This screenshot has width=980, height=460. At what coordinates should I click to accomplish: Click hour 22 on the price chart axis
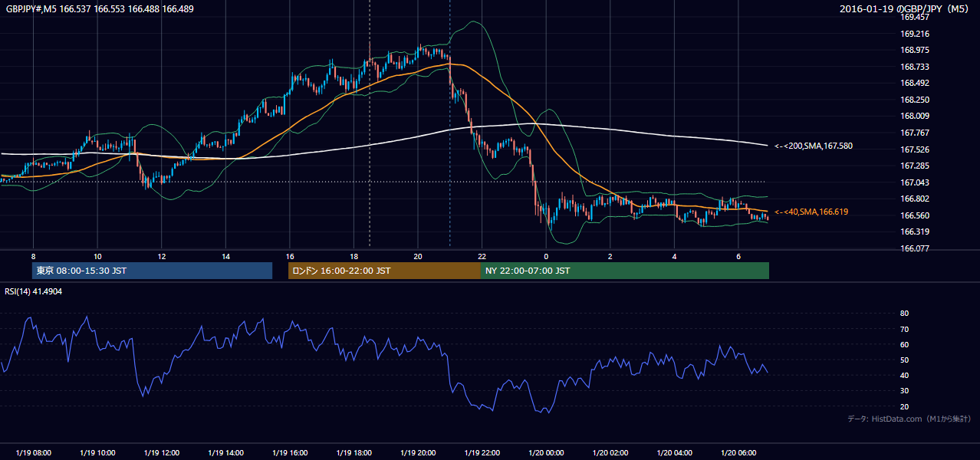click(482, 256)
